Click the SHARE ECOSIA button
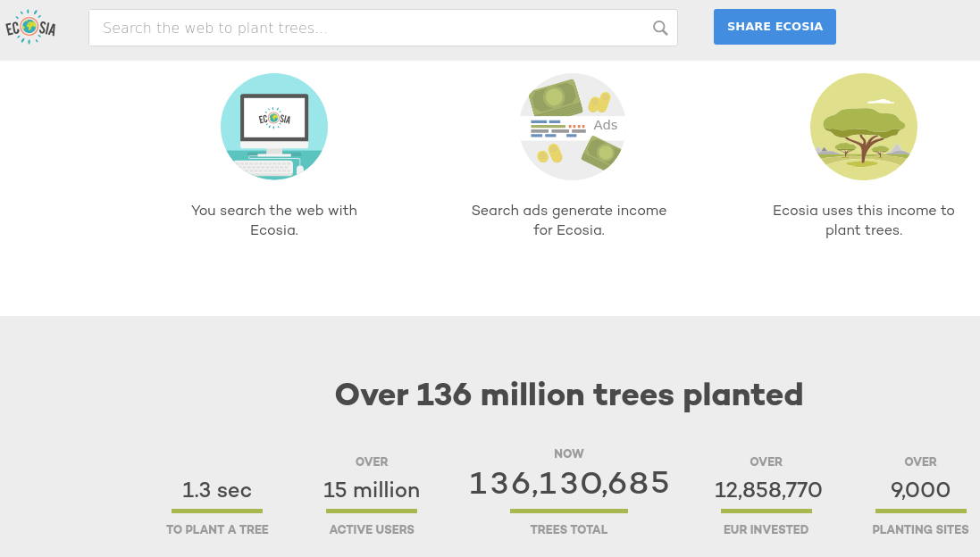The width and height of the screenshot is (980, 557). click(x=775, y=27)
